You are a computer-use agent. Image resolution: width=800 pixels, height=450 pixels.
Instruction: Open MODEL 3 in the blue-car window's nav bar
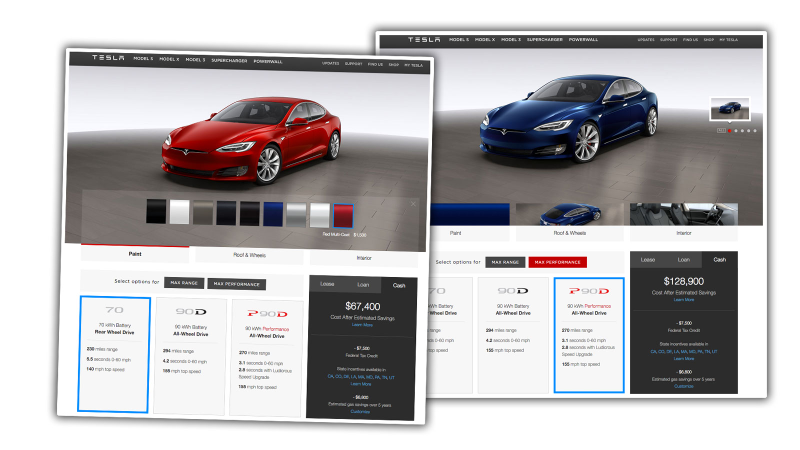pos(511,39)
